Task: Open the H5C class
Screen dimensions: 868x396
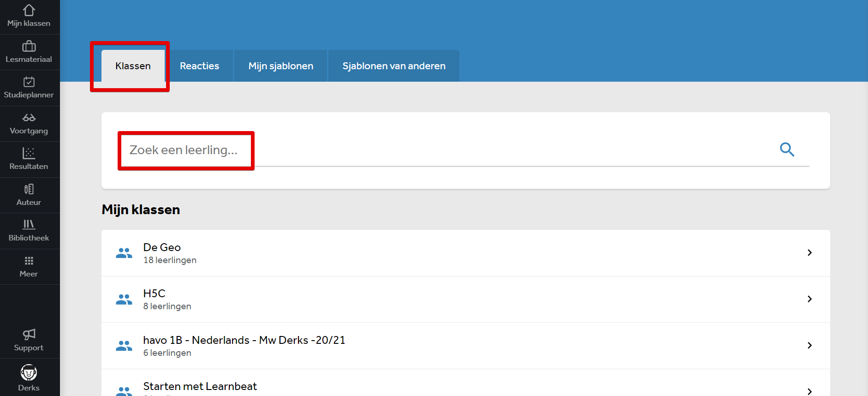Action: click(x=466, y=299)
